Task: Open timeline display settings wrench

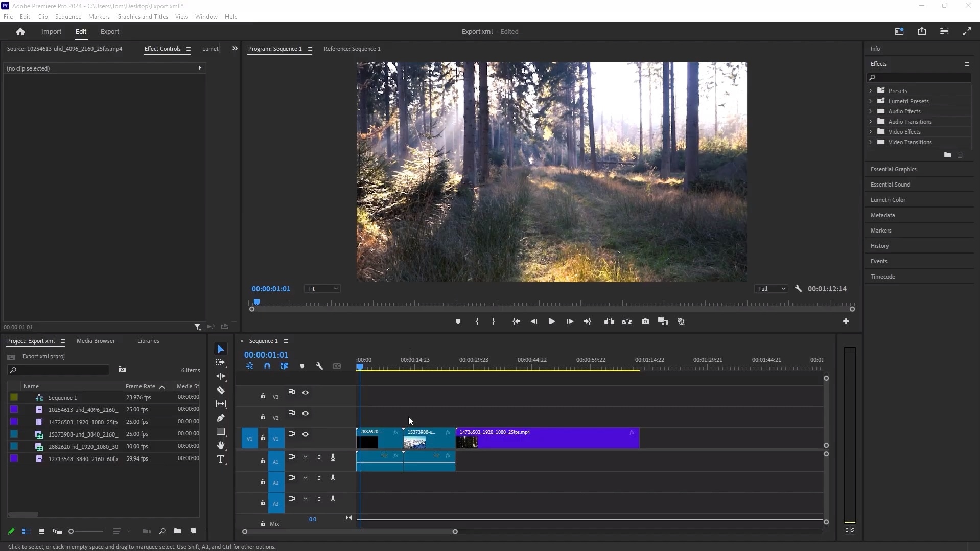Action: (319, 366)
